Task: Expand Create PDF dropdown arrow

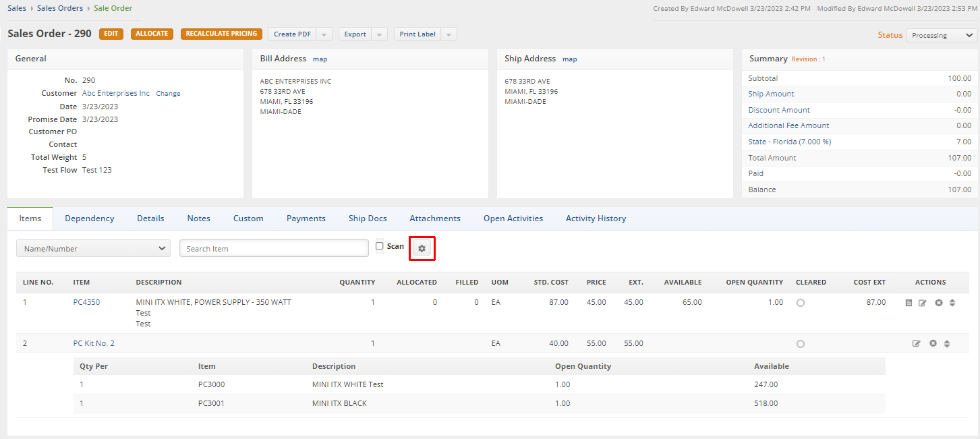Action: 325,34
